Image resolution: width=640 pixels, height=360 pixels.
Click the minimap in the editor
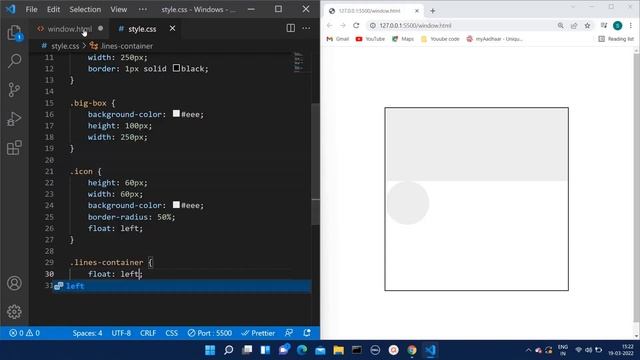coord(299,62)
